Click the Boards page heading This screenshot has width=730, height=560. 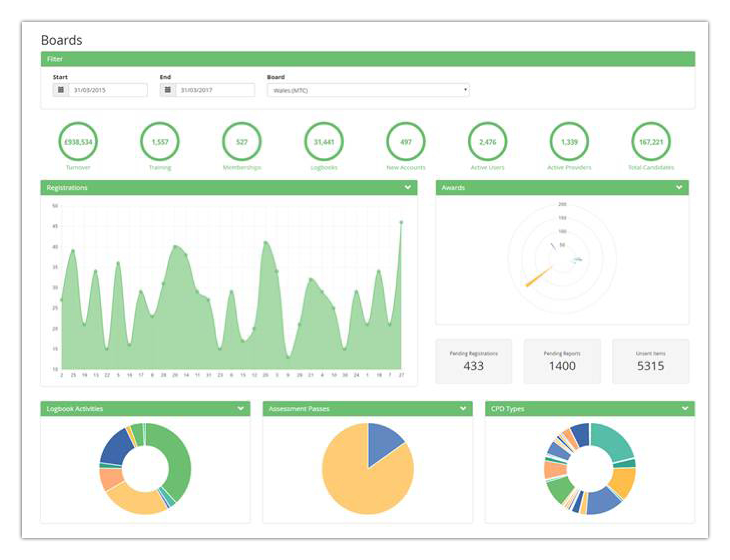point(62,40)
